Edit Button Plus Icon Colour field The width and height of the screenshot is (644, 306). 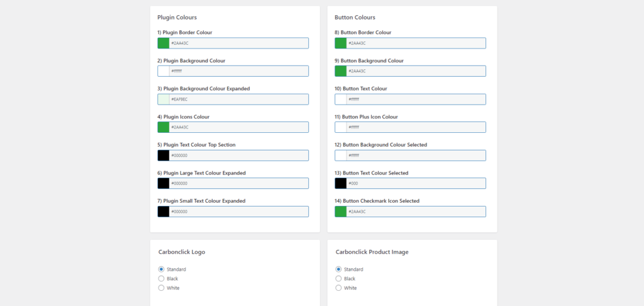click(x=416, y=127)
